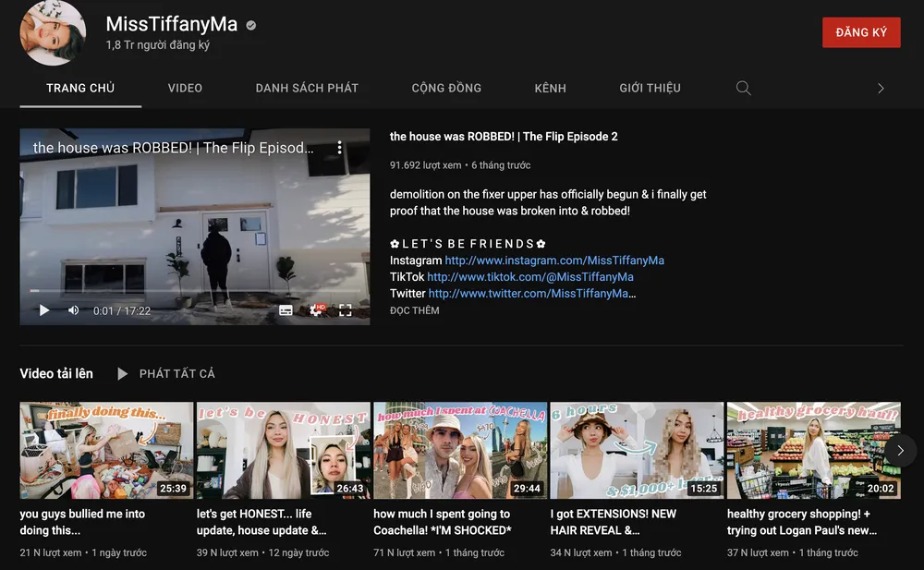Click the arrow revealing more channel tabs

(881, 88)
